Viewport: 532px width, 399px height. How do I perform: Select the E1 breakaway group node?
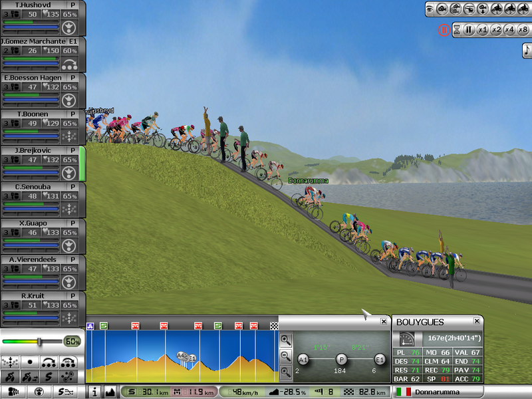point(379,358)
